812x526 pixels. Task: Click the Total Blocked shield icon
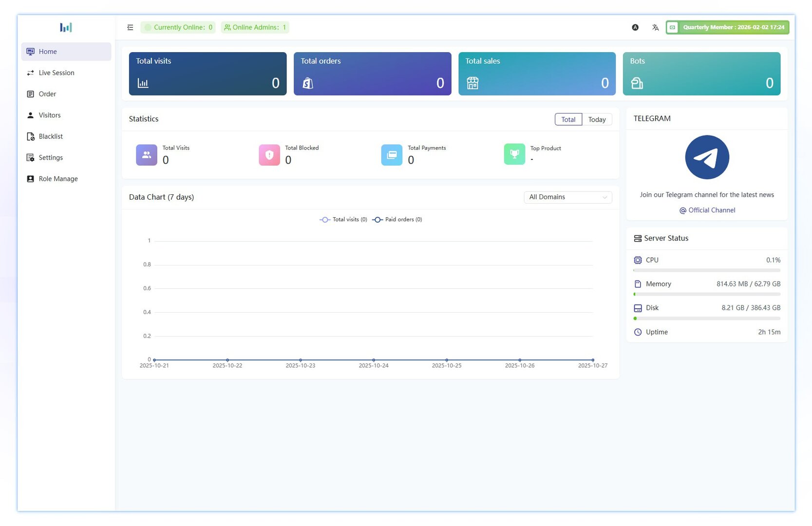tap(269, 155)
